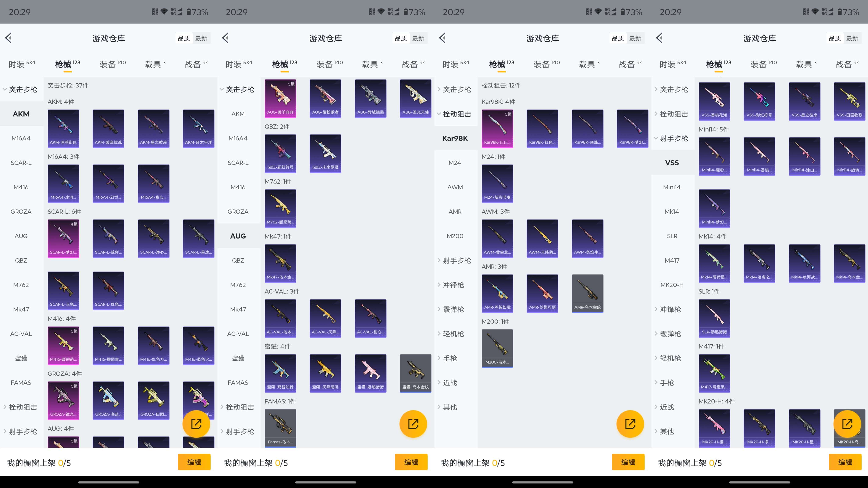Switch sorting to 最新 newest mode
Screen dimensions: 868x488
[x=202, y=38]
